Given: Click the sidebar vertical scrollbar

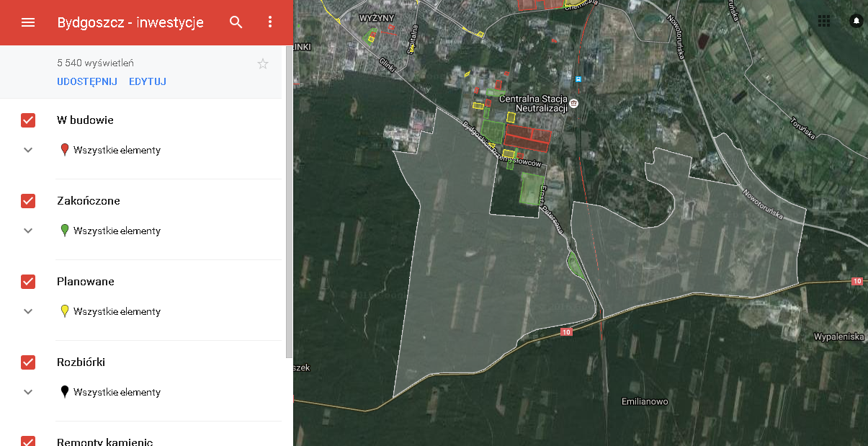Looking at the screenshot, I should click(290, 202).
